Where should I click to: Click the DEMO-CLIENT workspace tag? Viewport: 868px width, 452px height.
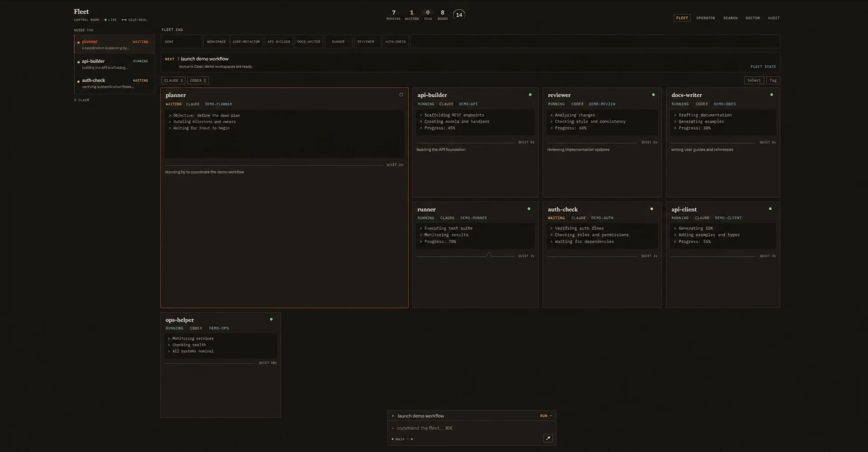pos(728,218)
